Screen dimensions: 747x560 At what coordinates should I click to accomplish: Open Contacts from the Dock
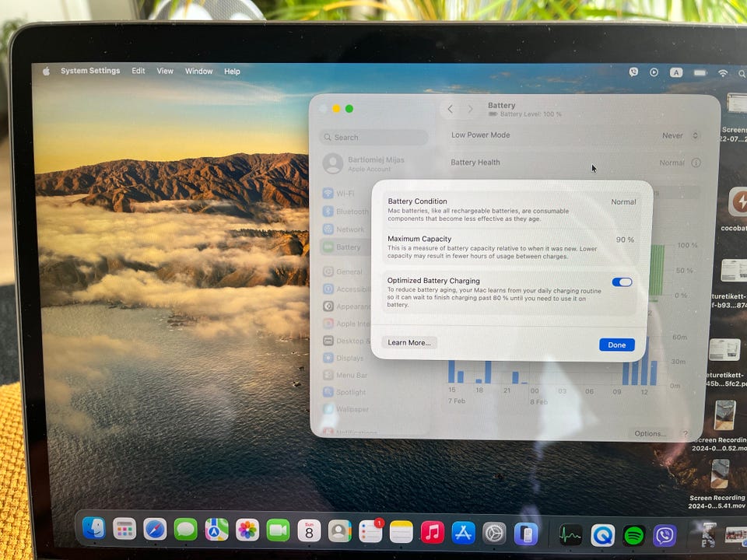pyautogui.click(x=339, y=531)
